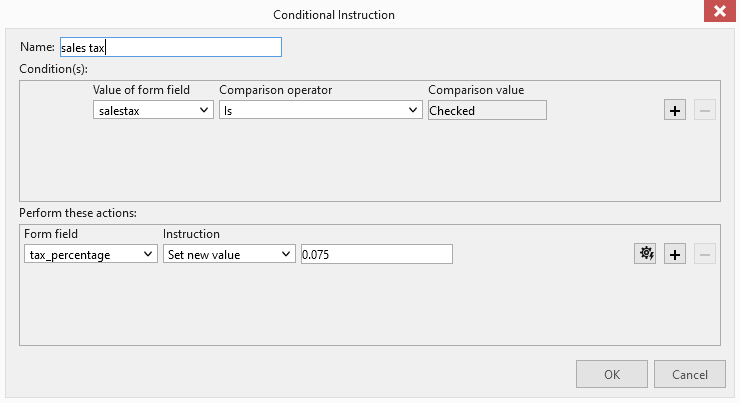740x403 pixels.
Task: Click the Name field containing 'sales tax'
Action: (171, 47)
